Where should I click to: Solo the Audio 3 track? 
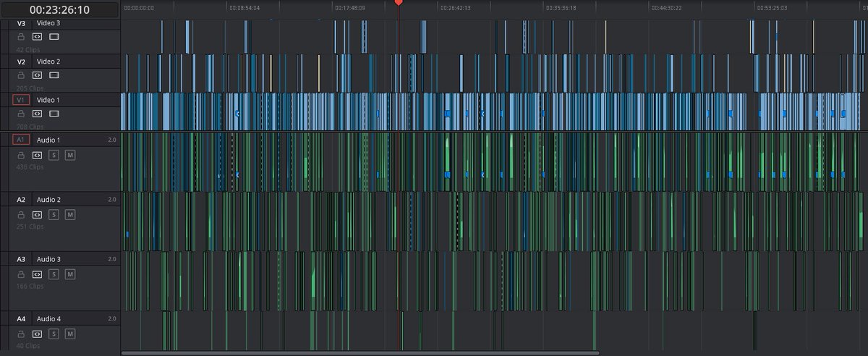(x=54, y=274)
